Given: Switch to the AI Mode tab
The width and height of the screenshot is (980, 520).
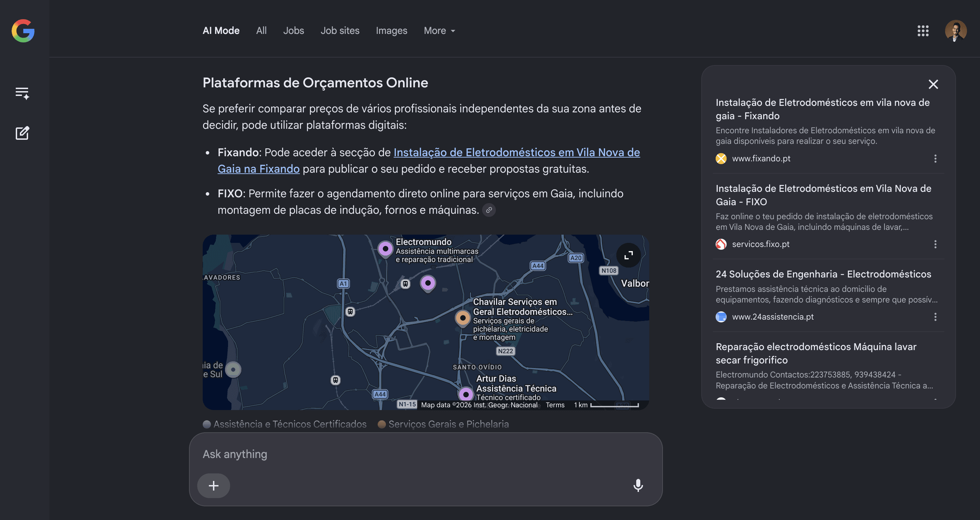Looking at the screenshot, I should (x=221, y=31).
